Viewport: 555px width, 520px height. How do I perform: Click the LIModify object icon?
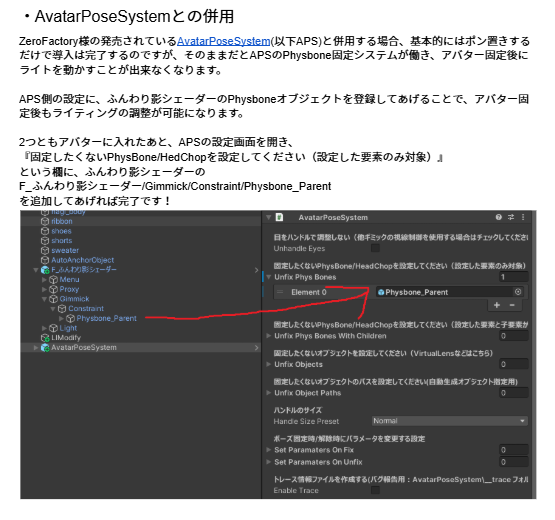pyautogui.click(x=45, y=338)
